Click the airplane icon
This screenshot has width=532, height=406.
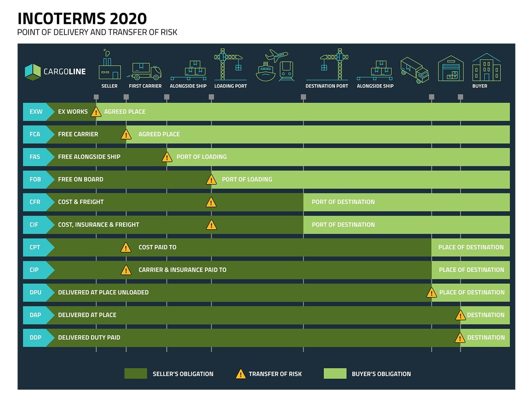click(277, 56)
